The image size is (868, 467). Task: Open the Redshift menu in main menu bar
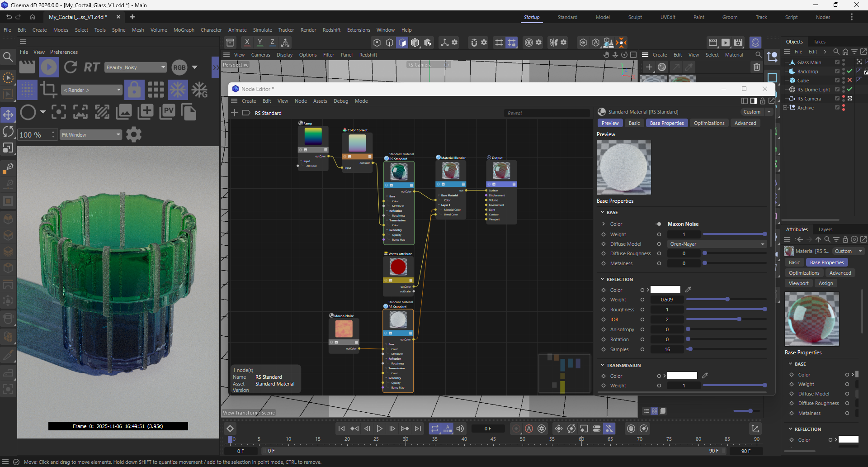click(331, 30)
